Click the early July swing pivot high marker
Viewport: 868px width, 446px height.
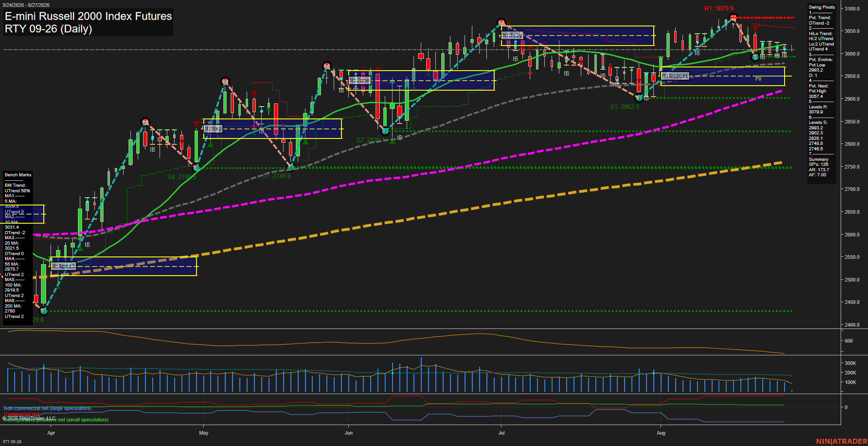tap(501, 22)
